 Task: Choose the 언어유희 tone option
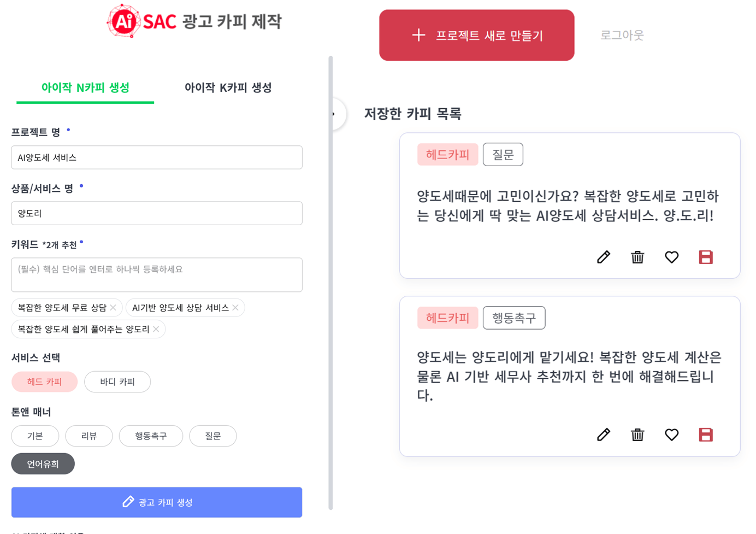pyautogui.click(x=43, y=464)
